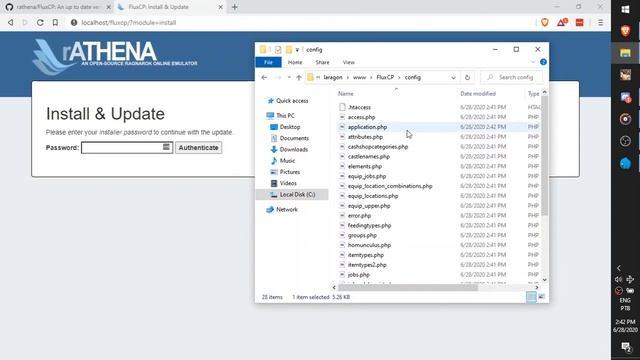Click the Search config box

512,77
